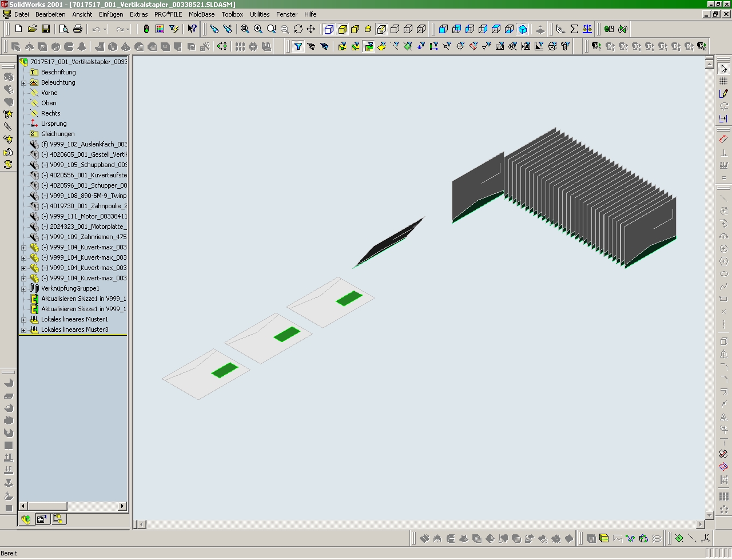Select the Gleichungen tree item
The height and width of the screenshot is (560, 732).
pos(58,134)
